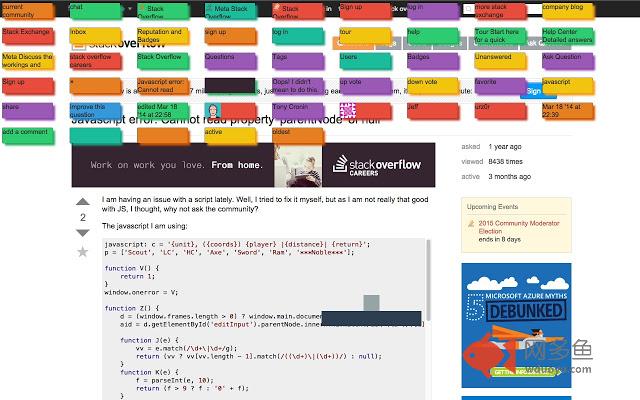
Task: Click the yellow 'active' sort tile
Action: 231,136
